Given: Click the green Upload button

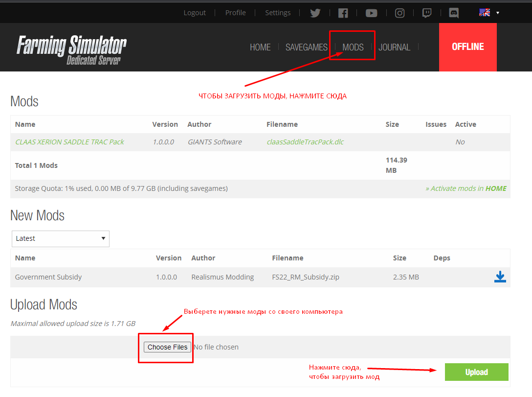Looking at the screenshot, I should coord(476,372).
